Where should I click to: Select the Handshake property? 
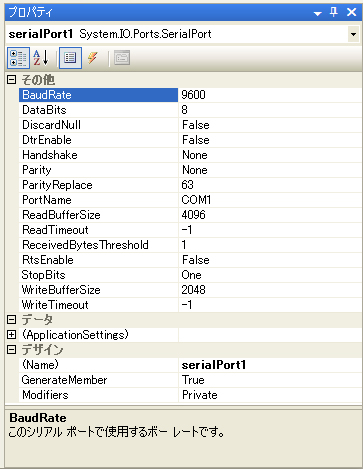point(98,155)
